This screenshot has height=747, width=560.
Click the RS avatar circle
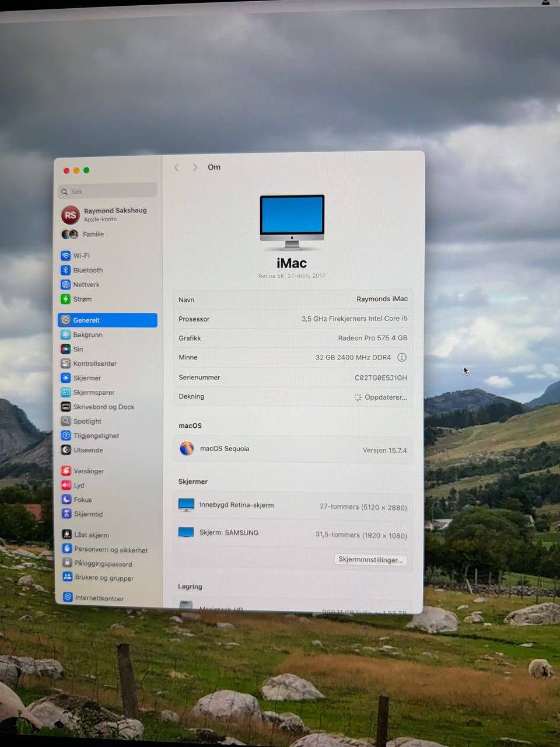(x=70, y=215)
